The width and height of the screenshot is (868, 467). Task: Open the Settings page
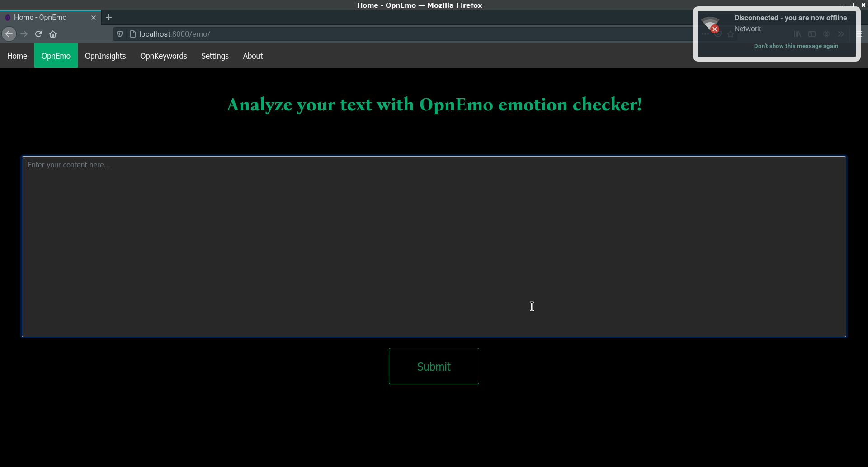tap(215, 56)
